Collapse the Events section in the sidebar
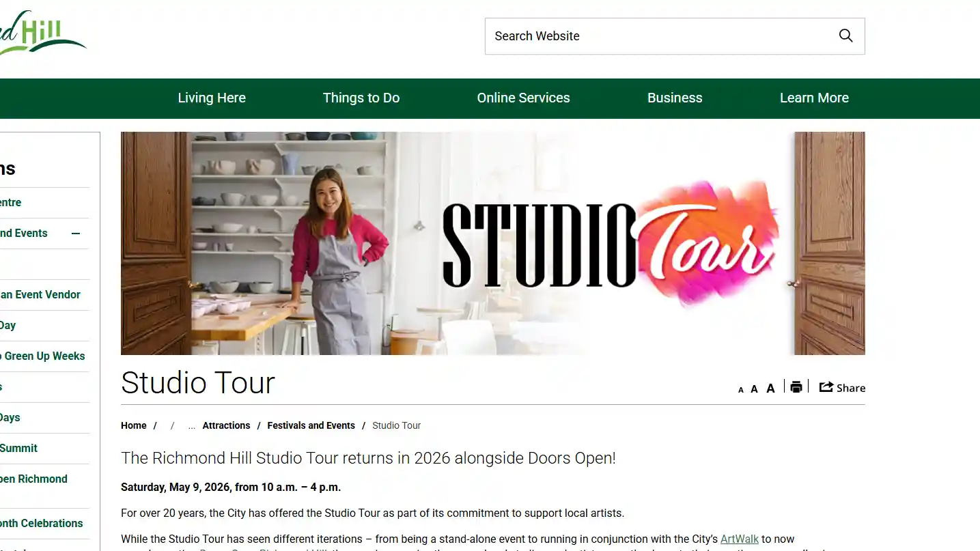 (75, 233)
